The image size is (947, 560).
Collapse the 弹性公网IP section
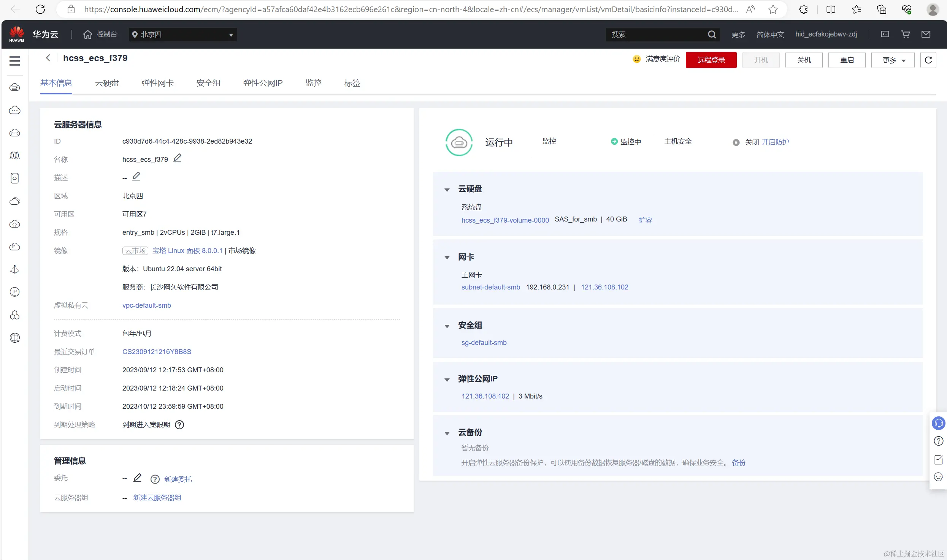point(447,380)
